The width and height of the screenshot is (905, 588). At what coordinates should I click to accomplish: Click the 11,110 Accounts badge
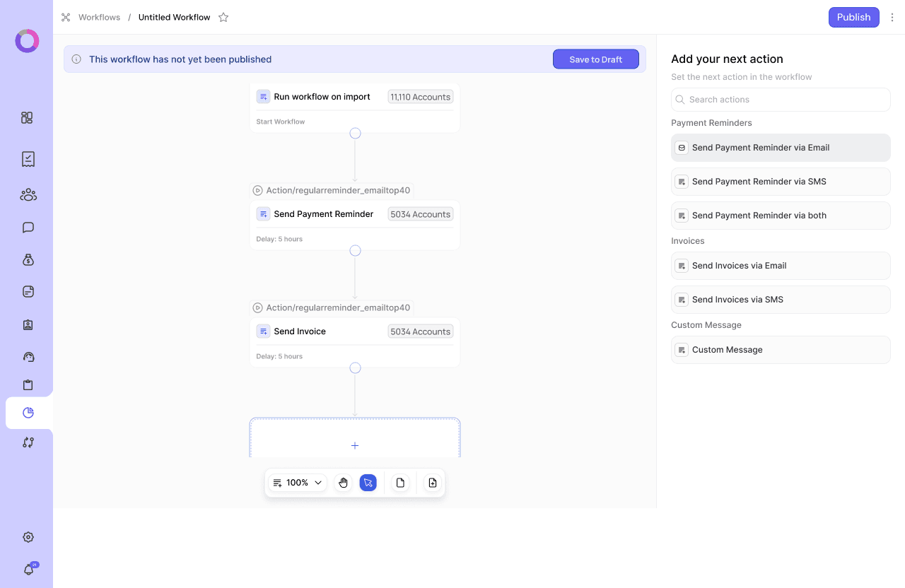[421, 97]
